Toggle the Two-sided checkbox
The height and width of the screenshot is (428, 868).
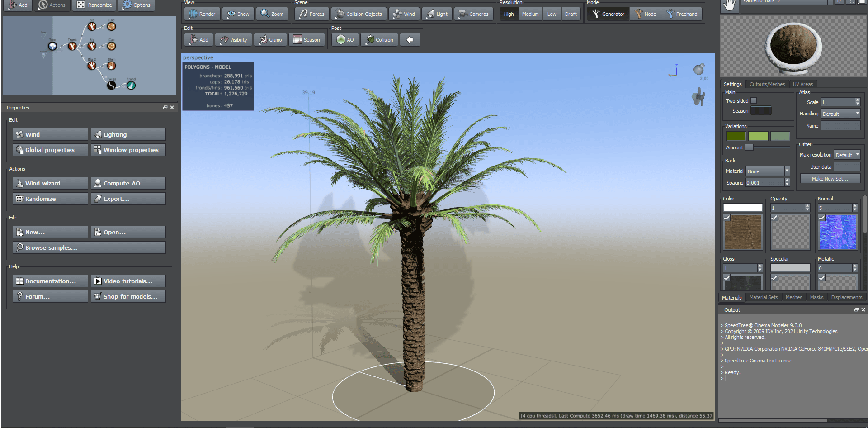pyautogui.click(x=754, y=101)
